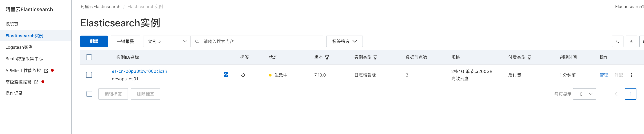Viewport: 644px width, 134px height.
Task: Tick the bottom bulk-selection checkbox
Action: click(89, 94)
